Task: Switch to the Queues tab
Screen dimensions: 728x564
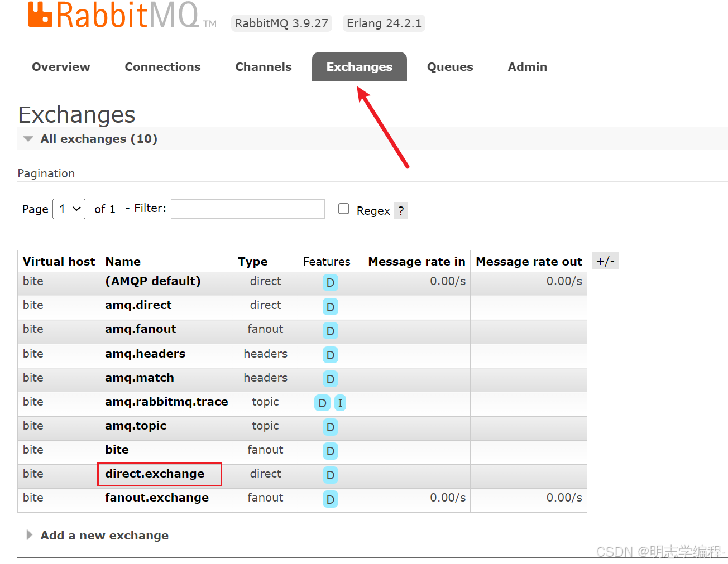Action: [x=449, y=67]
